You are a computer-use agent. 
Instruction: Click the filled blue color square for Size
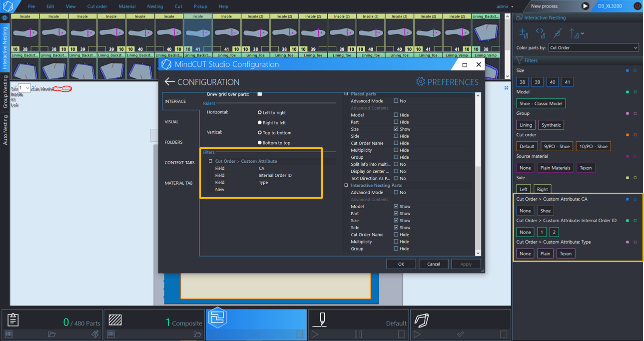point(627,71)
